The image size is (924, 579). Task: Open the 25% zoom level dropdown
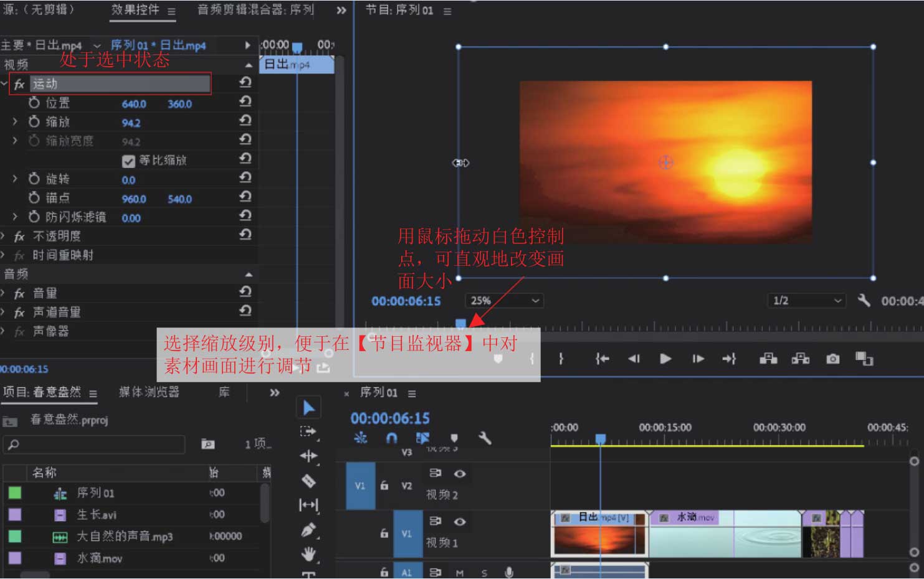[x=504, y=301]
